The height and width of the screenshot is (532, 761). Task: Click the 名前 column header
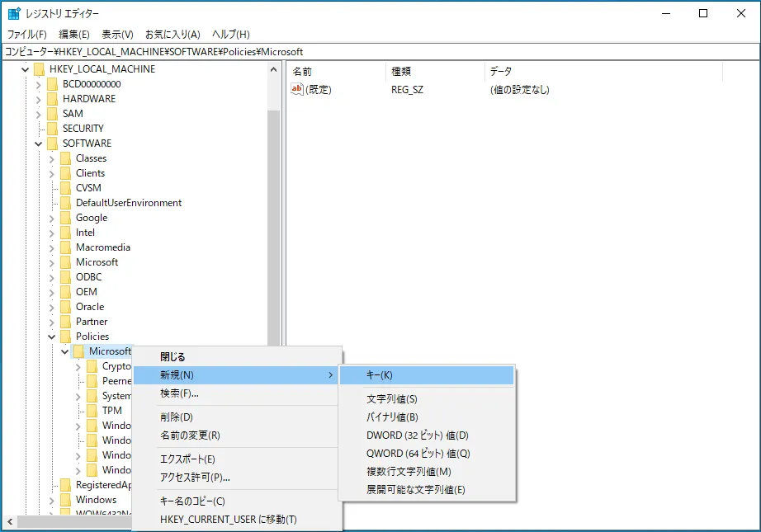pyautogui.click(x=336, y=71)
